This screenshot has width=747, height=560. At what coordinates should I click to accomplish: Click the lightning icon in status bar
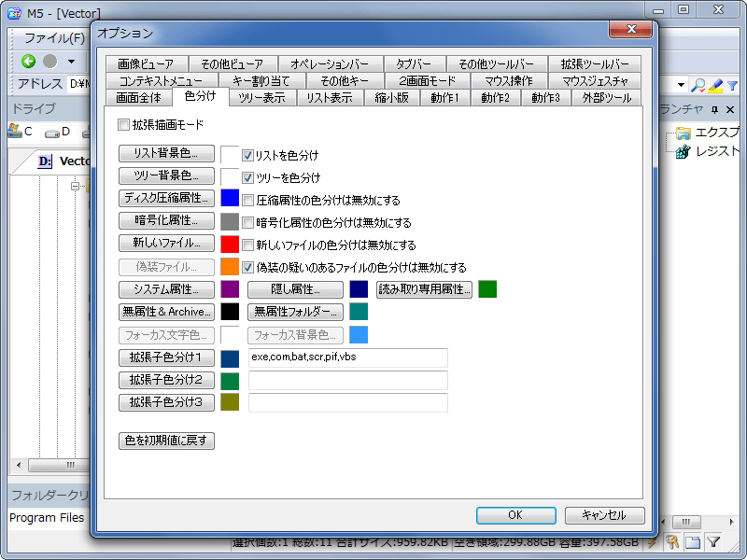(x=652, y=542)
